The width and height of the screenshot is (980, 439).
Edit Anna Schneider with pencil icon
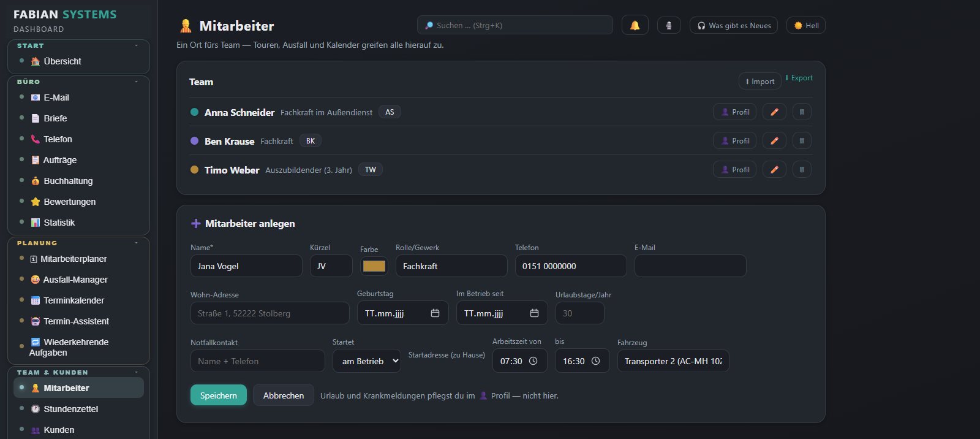[x=774, y=112]
